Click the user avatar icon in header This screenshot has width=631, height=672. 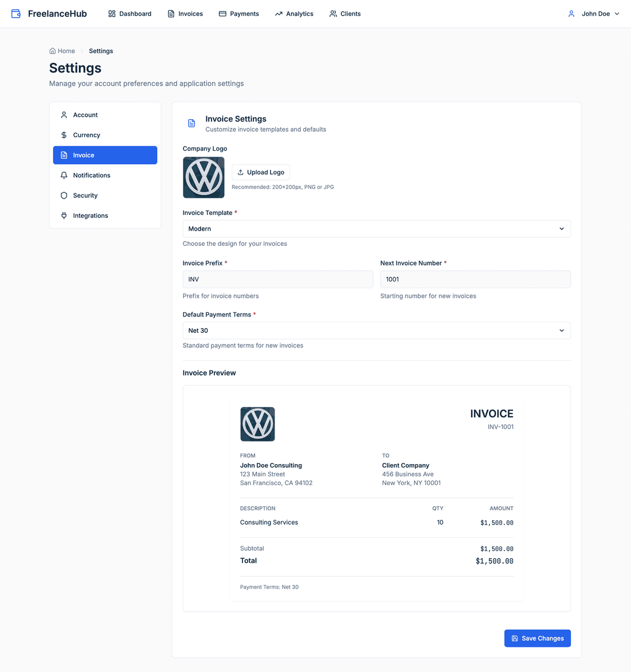point(571,13)
